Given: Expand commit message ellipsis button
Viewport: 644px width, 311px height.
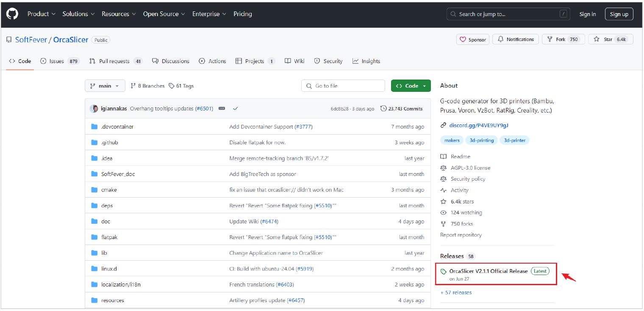Looking at the screenshot, I should [x=222, y=109].
